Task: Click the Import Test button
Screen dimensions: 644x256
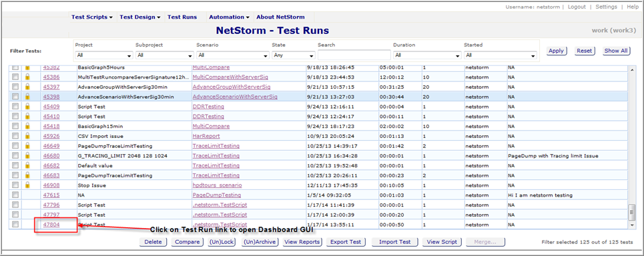Action: (394, 242)
